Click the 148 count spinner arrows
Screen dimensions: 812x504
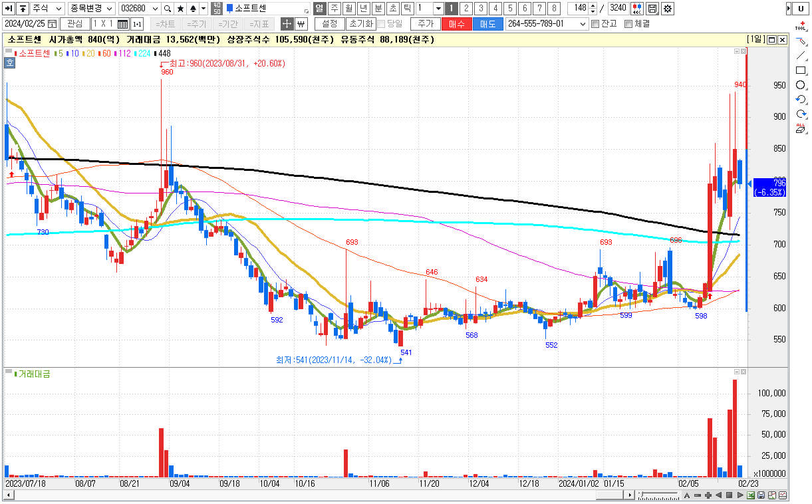(593, 9)
